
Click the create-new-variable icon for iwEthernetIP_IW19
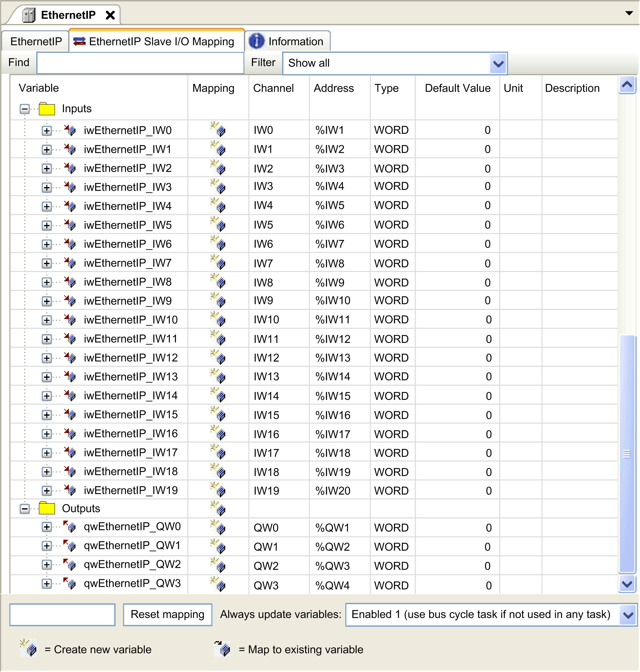(x=218, y=490)
